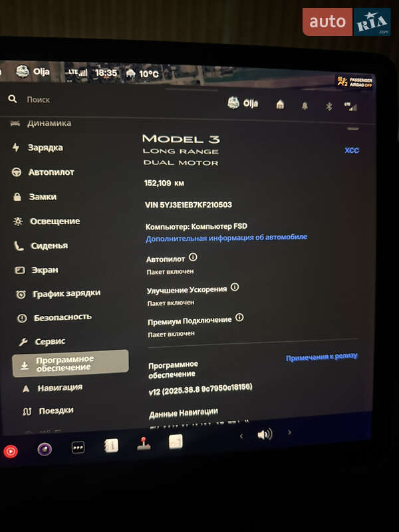Open the red music app icon
Screen dimensions: 399x532
pyautogui.click(x=11, y=452)
